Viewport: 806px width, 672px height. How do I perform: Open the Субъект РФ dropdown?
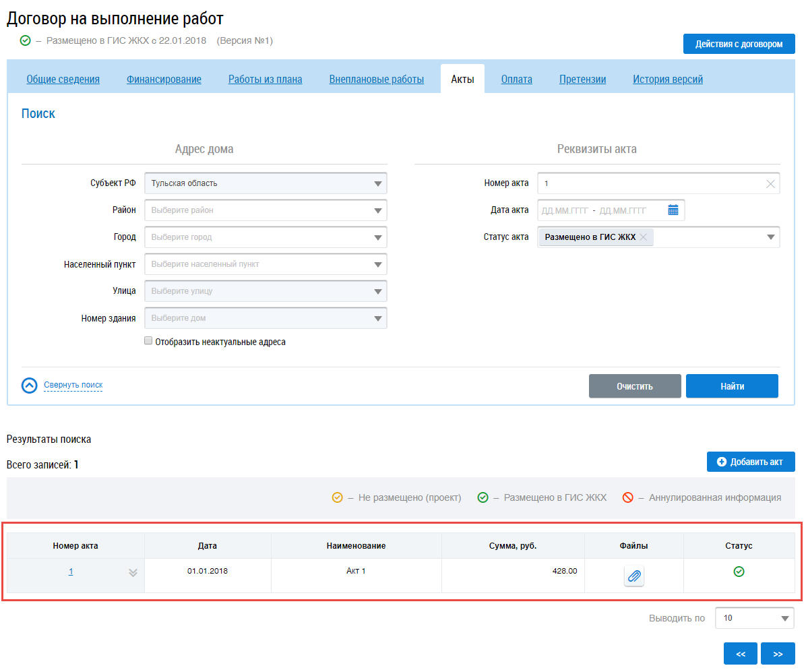pos(377,183)
